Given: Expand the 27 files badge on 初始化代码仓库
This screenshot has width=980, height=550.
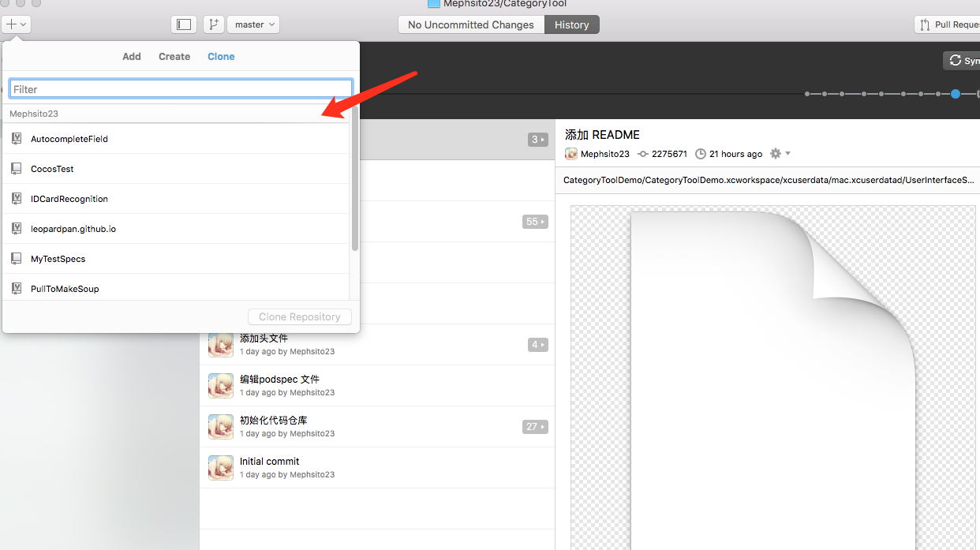Looking at the screenshot, I should coord(535,427).
